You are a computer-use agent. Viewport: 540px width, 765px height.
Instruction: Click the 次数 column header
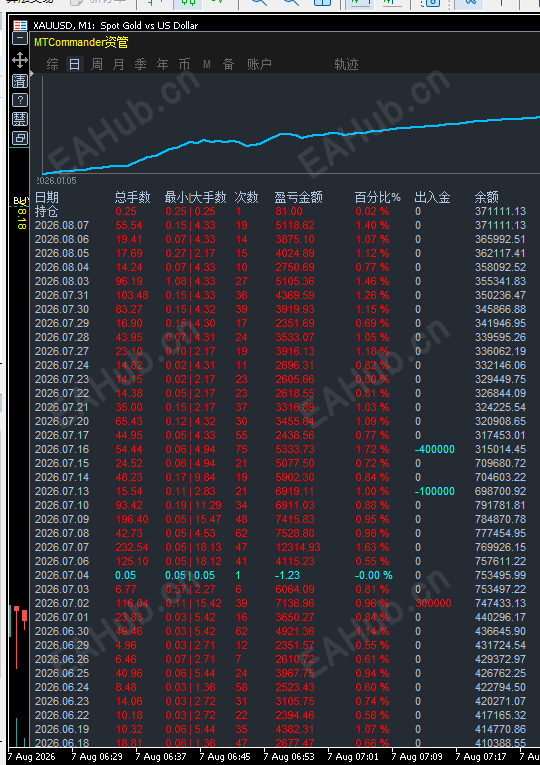(x=246, y=197)
